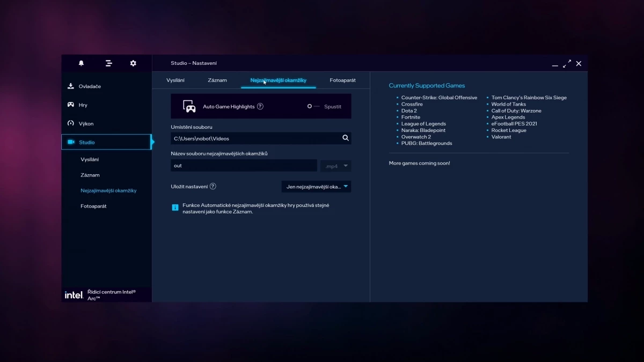644x362 pixels.
Task: Open Fotoaparát under Studio in sidebar
Action: pos(93,206)
